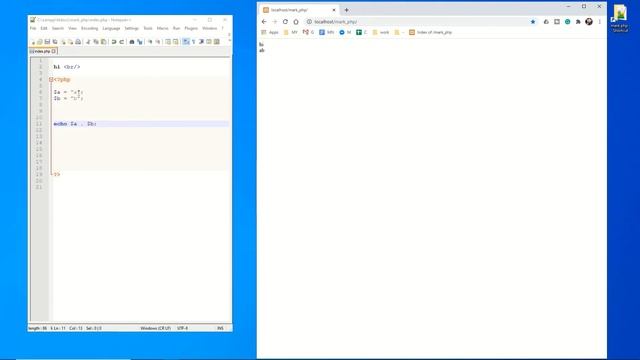Open the Plugins menu in Notepad++
The image size is (640, 360).
pos(191,28)
